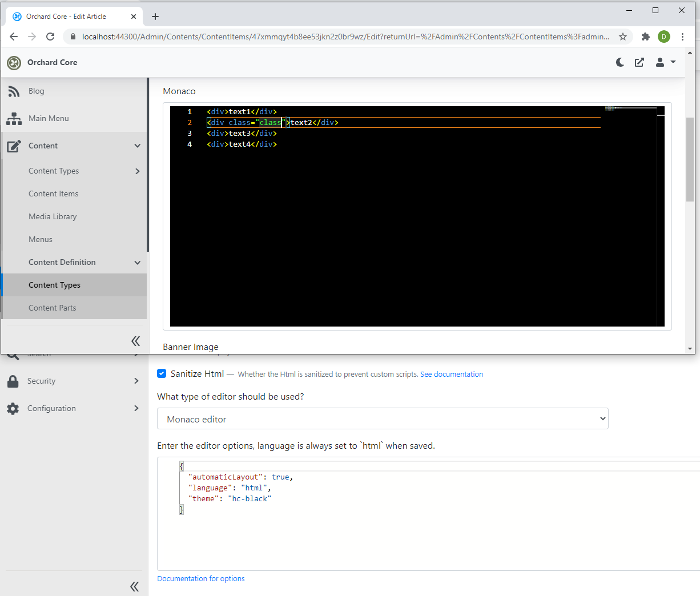Open Media Library in sidebar
This screenshot has width=700, height=596.
click(x=53, y=217)
